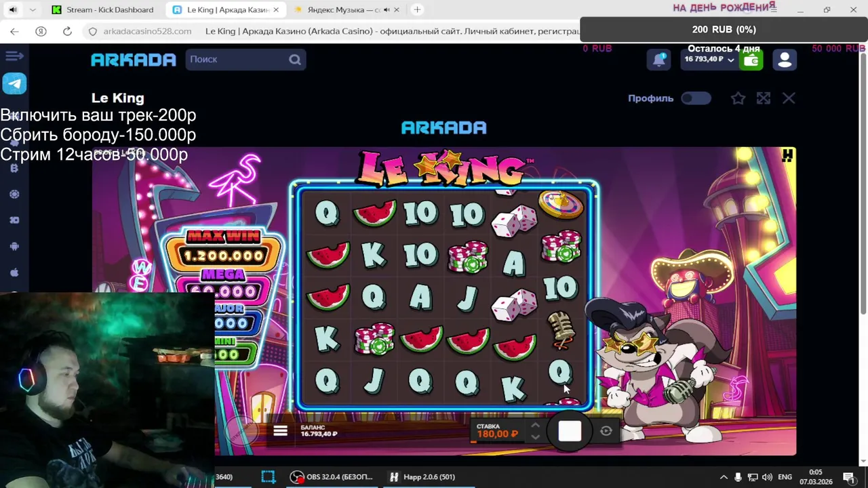Open the green wallet deposit button

[751, 60]
